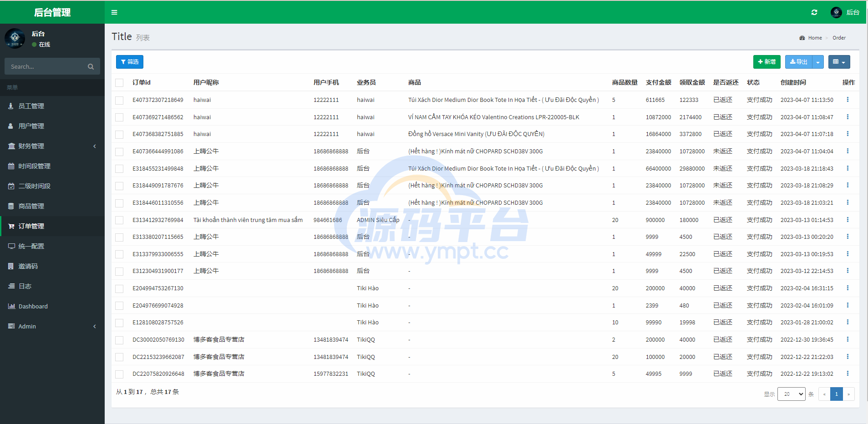Click 'ADMIN Siêu Cấp' salesperson cell
This screenshot has height=424, width=868.
(x=378, y=220)
